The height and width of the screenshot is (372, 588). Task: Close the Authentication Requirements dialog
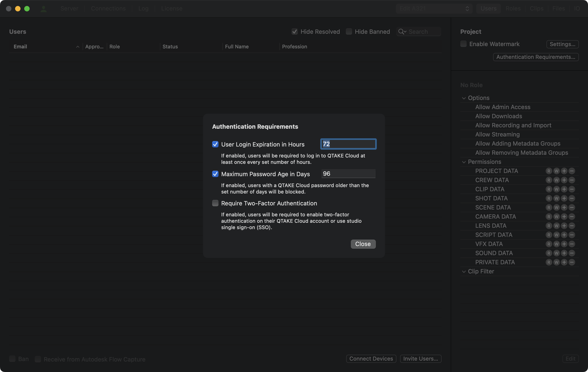click(x=363, y=244)
